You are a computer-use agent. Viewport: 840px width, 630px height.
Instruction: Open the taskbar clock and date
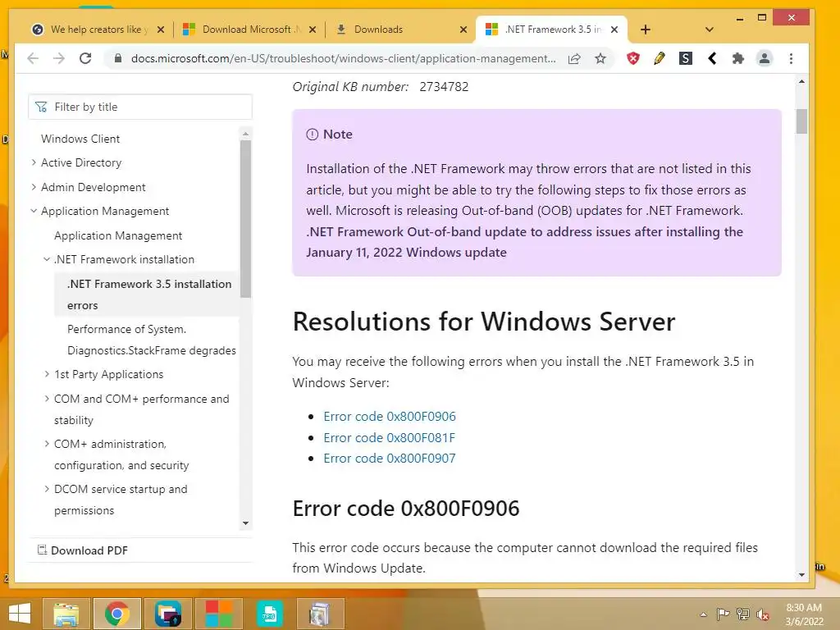(x=804, y=614)
